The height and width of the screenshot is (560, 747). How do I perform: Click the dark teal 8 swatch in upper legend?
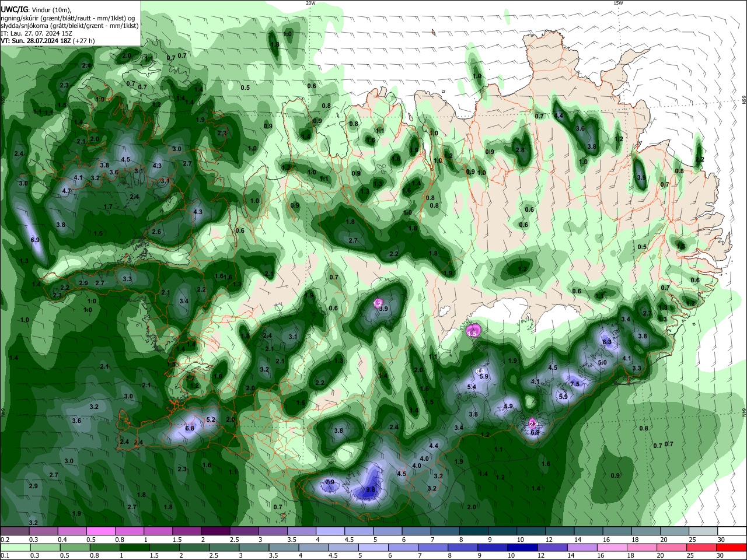click(473, 531)
